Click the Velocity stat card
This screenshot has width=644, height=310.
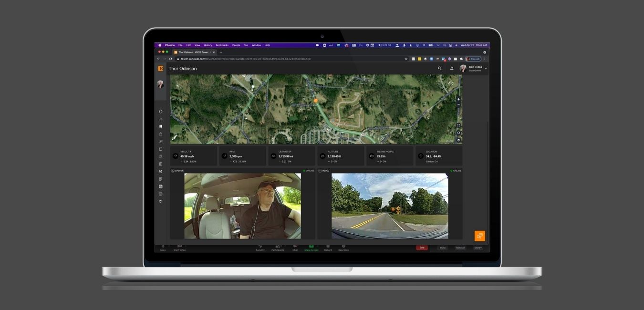(x=194, y=156)
